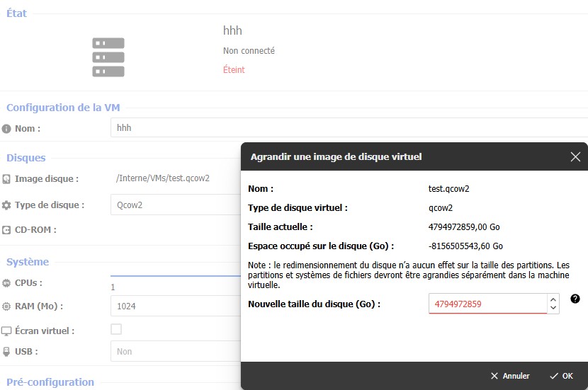Click the Système section heading
Viewport: 588px width, 390px height.
28,262
